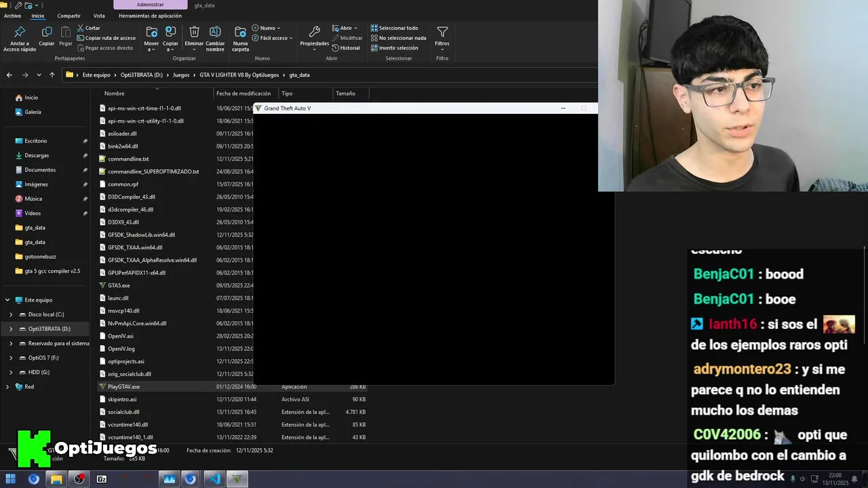Open Herramientas de aplicación tab
Viewport: 868px width, 488px height.
pos(150,16)
